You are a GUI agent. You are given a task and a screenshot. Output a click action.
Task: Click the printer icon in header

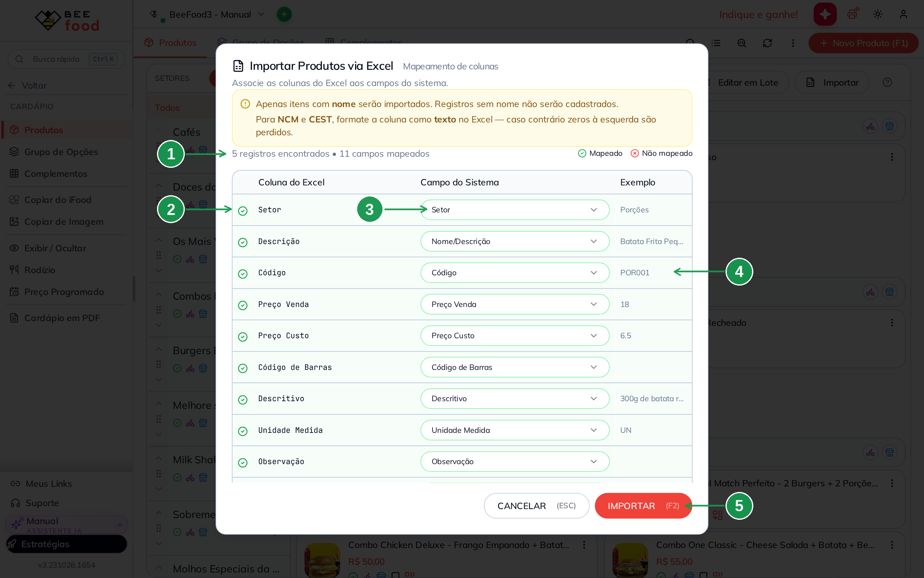point(852,14)
